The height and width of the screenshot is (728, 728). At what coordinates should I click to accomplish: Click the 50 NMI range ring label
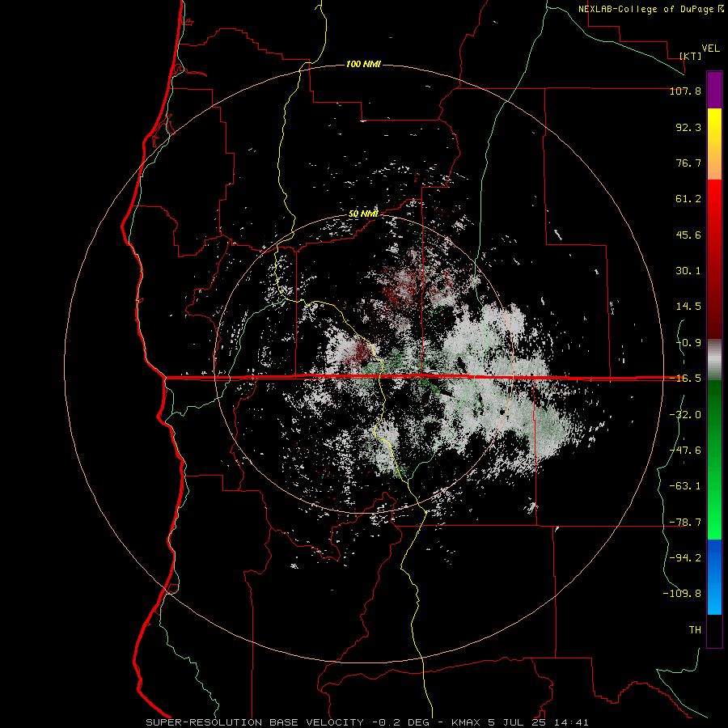363,214
